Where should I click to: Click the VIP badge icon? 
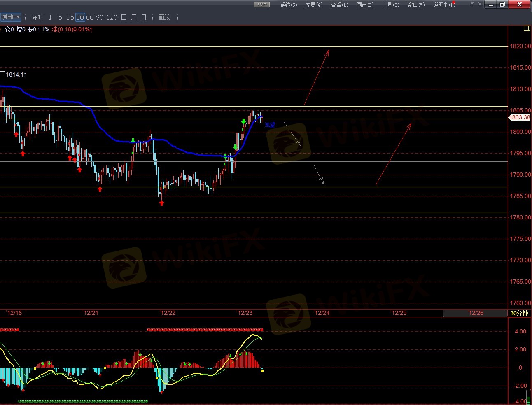(261, 5)
